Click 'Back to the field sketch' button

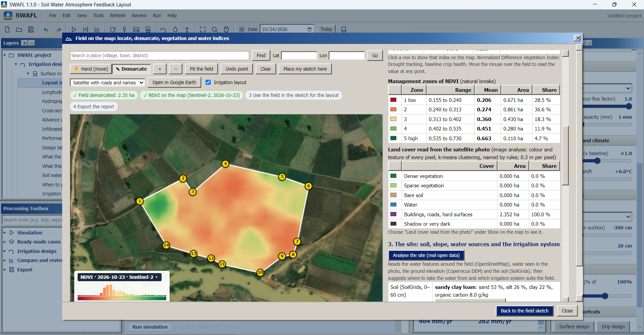[524, 311]
